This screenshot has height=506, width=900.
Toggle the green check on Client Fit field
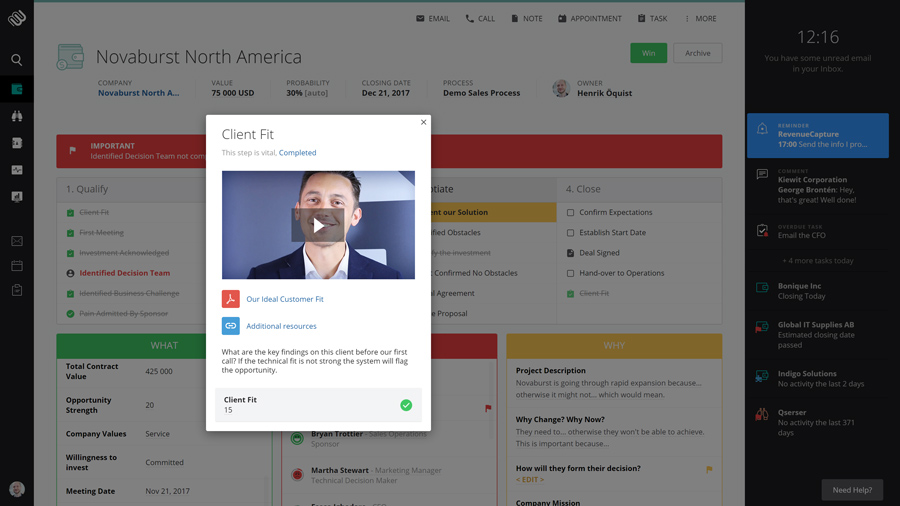[406, 405]
